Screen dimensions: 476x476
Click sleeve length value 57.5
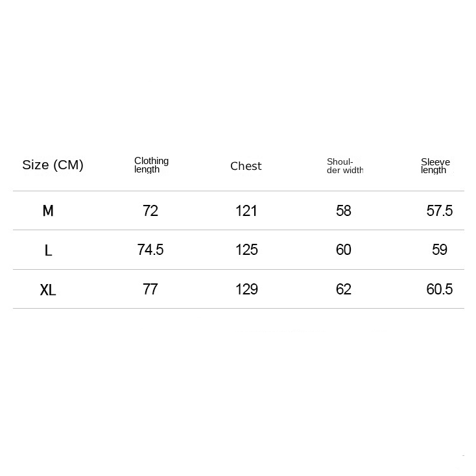click(439, 211)
